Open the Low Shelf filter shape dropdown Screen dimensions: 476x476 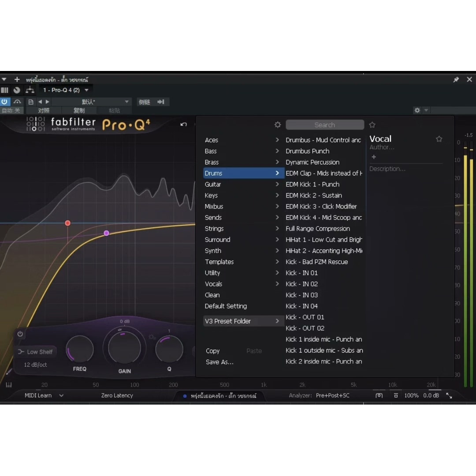(x=36, y=352)
